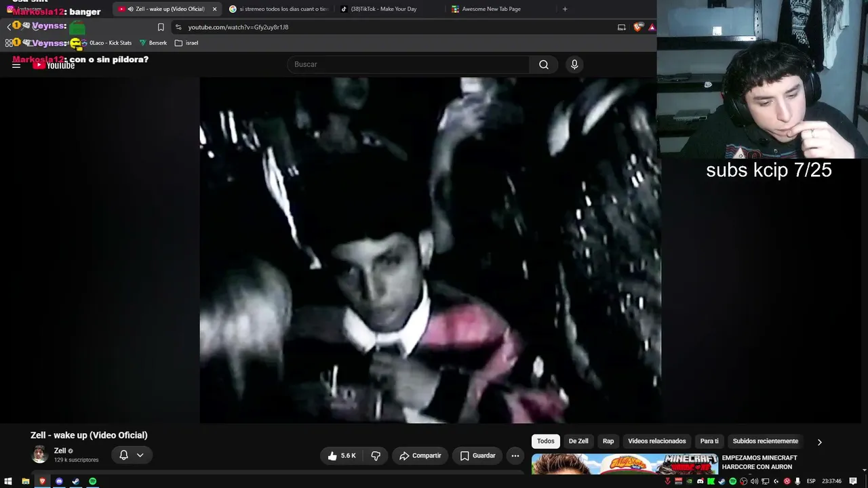Open the YouTube hamburger guide menu
The width and height of the screenshot is (868, 488).
(16, 65)
